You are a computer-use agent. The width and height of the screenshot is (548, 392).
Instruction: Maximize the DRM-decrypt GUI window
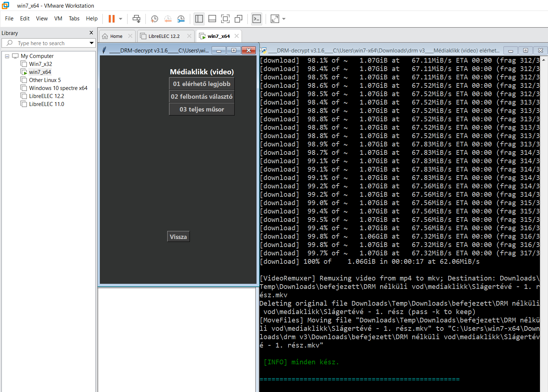coord(234,51)
